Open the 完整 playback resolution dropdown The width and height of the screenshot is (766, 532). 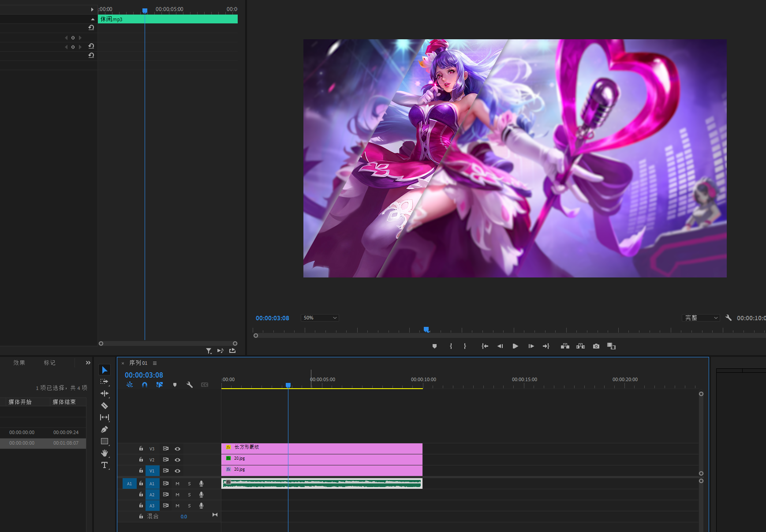pyautogui.click(x=701, y=318)
